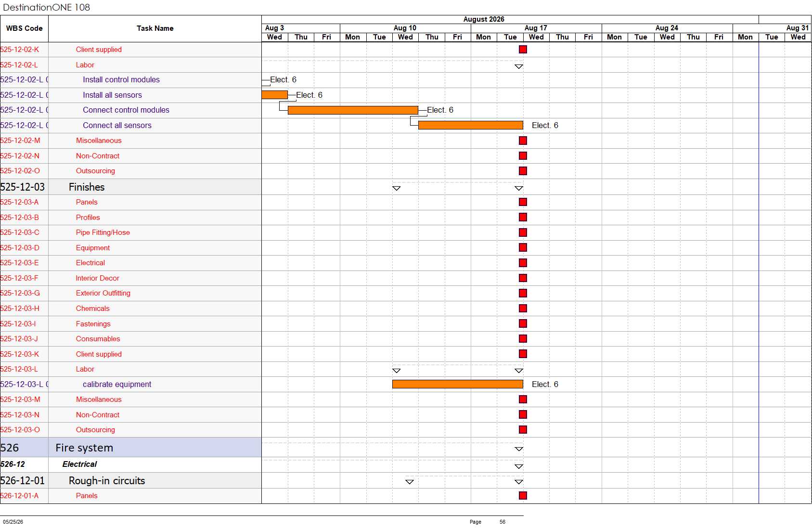The image size is (812, 528).
Task: Click the red milestone for Interior Decor
Action: pos(523,278)
